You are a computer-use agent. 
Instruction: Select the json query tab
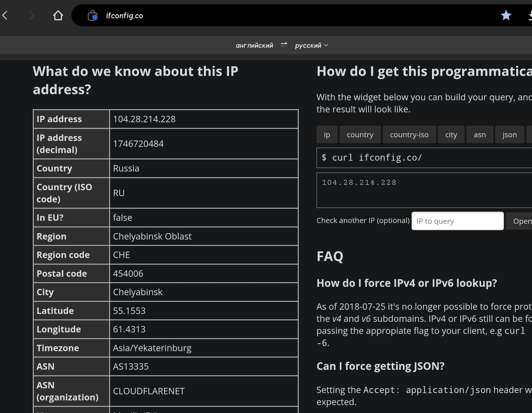[510, 135]
